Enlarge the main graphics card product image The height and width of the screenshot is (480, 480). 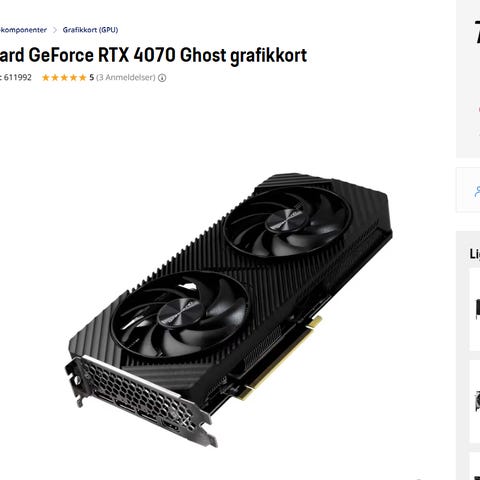(229, 310)
